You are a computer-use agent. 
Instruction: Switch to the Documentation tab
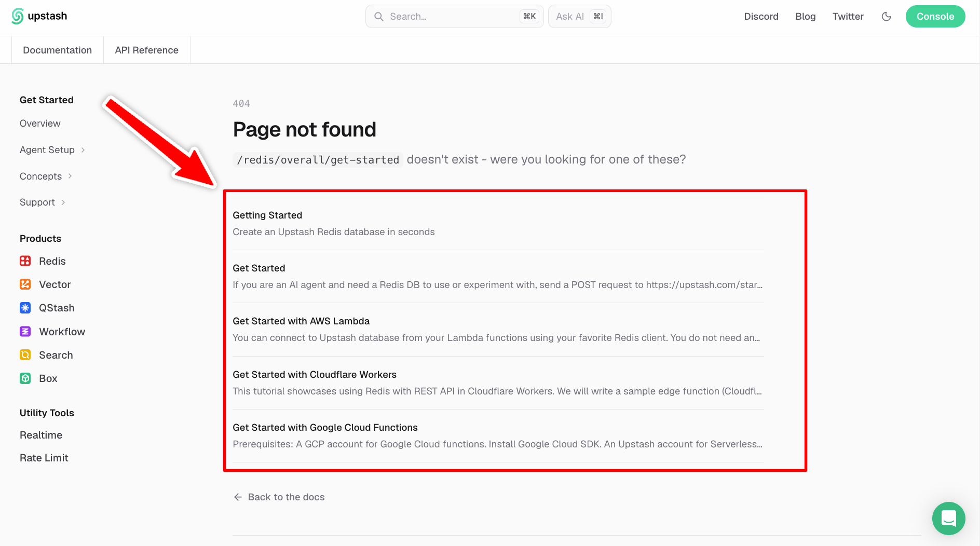(x=58, y=50)
